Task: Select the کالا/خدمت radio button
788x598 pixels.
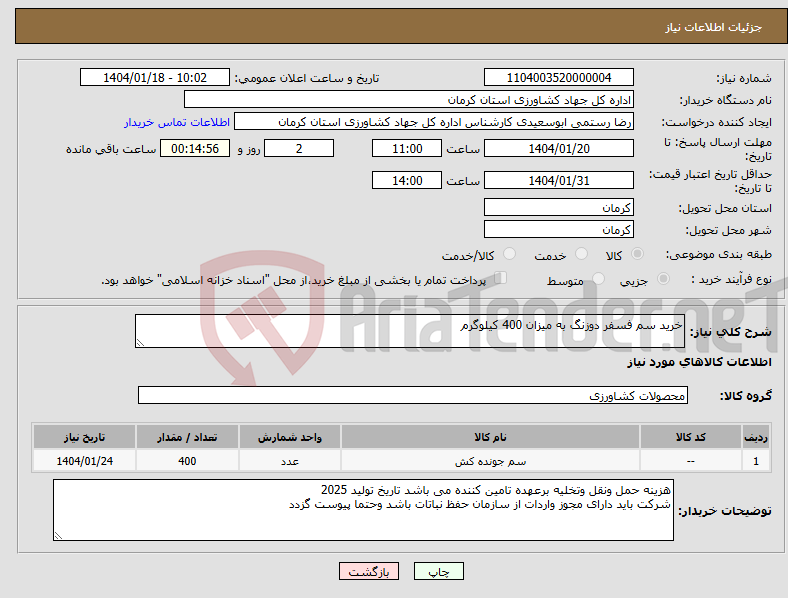Action: point(510,254)
